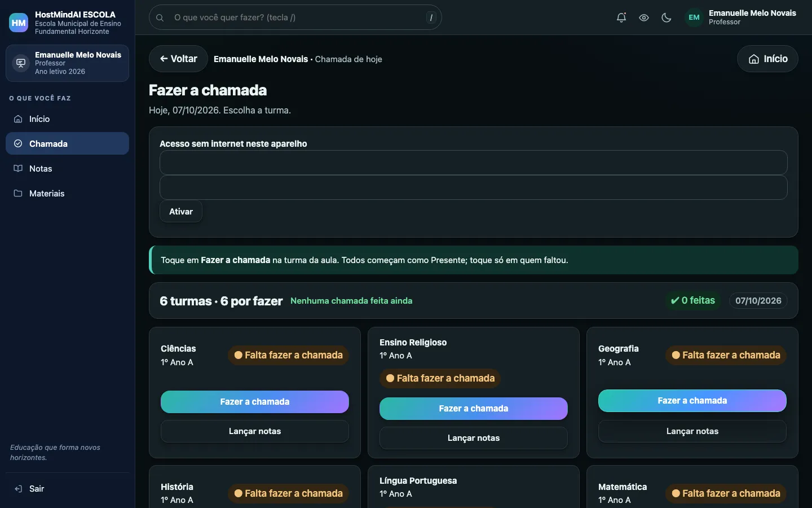Viewport: 812px width, 508px height.
Task: Click the user name Emanuelle Melo Novais in header
Action: pyautogui.click(x=752, y=13)
